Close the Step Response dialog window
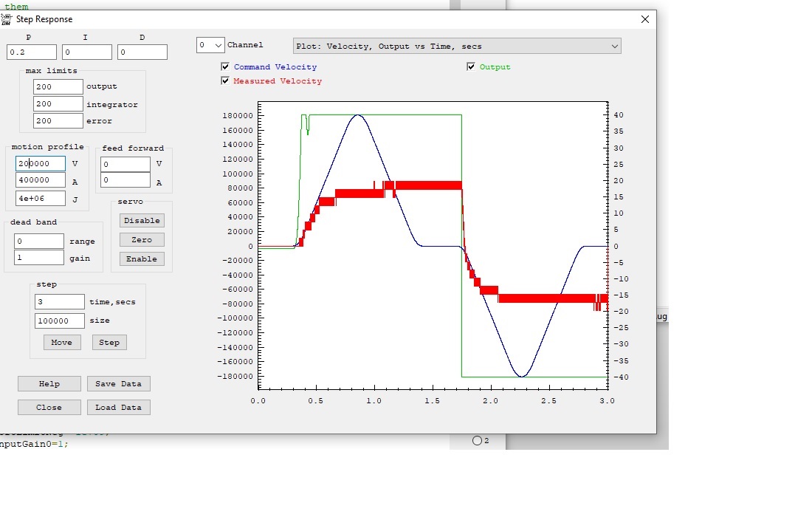This screenshot has height=517, width=812. point(644,19)
